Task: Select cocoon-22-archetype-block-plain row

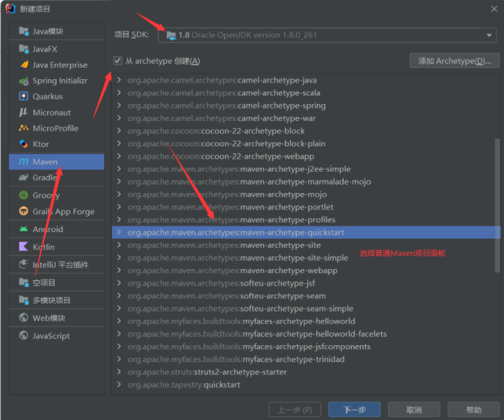Action: click(x=306, y=144)
